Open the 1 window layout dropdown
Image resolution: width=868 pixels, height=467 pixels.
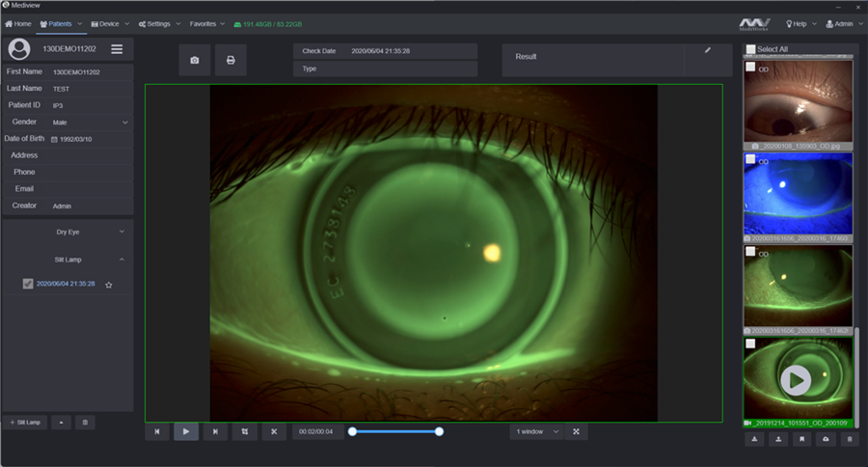coord(536,431)
